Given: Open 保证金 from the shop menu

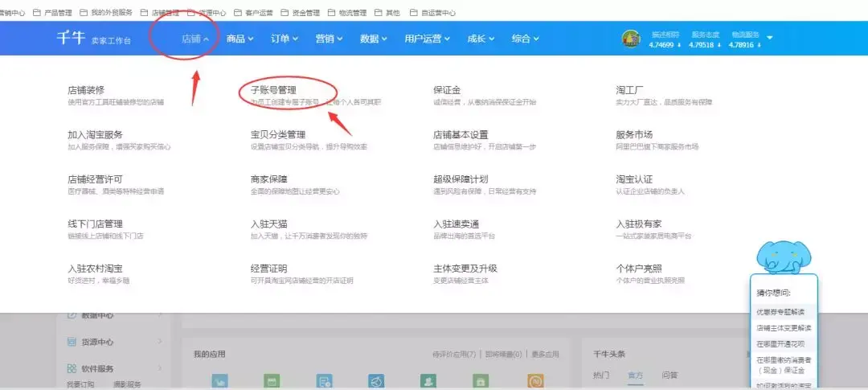Looking at the screenshot, I should click(x=447, y=90).
